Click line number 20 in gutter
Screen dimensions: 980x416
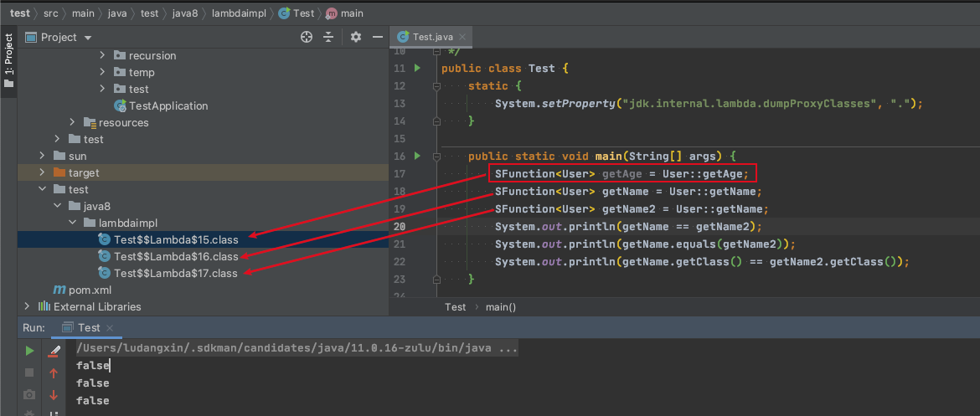click(x=400, y=226)
